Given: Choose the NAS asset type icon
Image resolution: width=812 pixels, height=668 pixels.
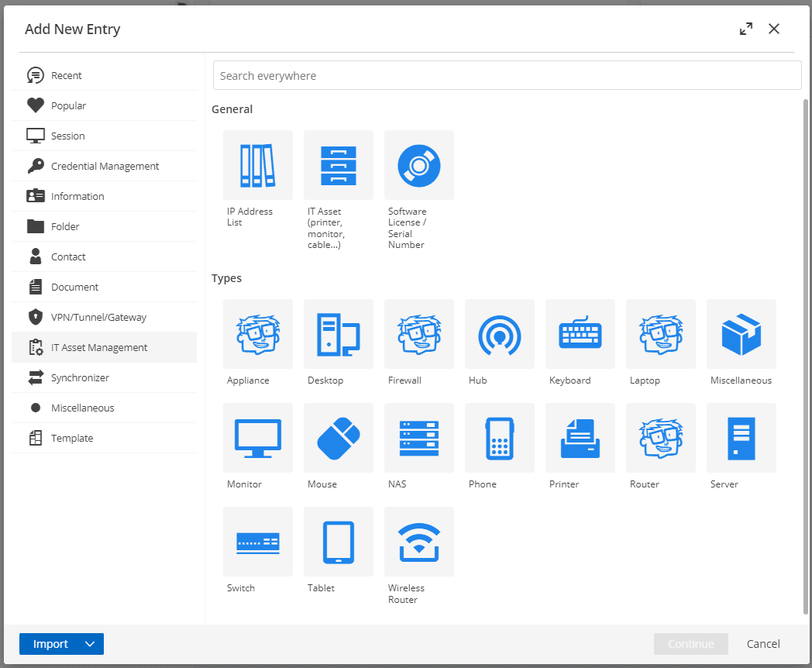Looking at the screenshot, I should click(419, 438).
